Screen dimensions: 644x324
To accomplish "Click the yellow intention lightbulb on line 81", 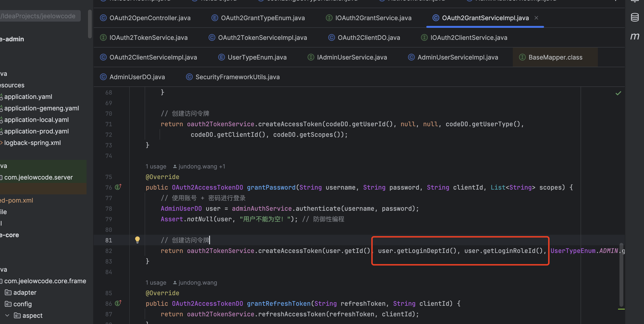I will [x=137, y=240].
